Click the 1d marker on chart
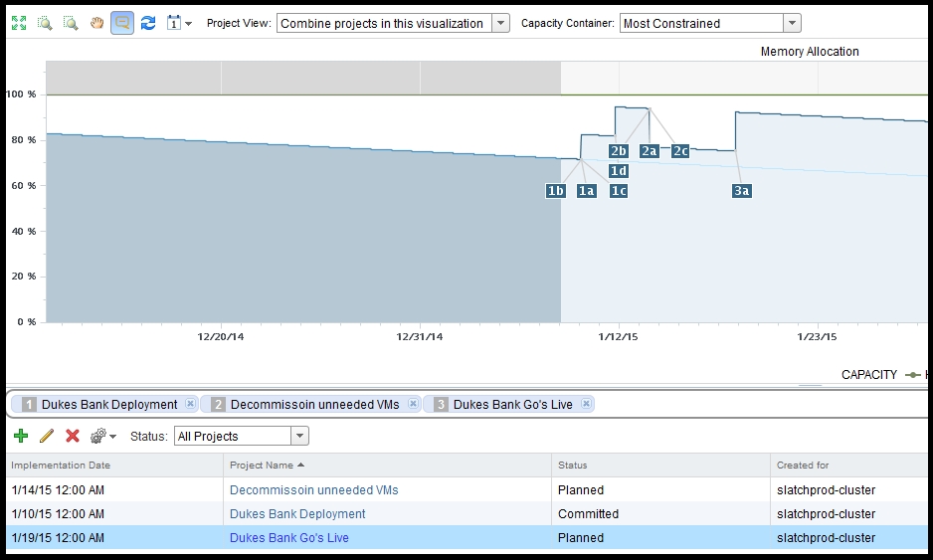Viewport: 933px width, 560px height. 619,171
